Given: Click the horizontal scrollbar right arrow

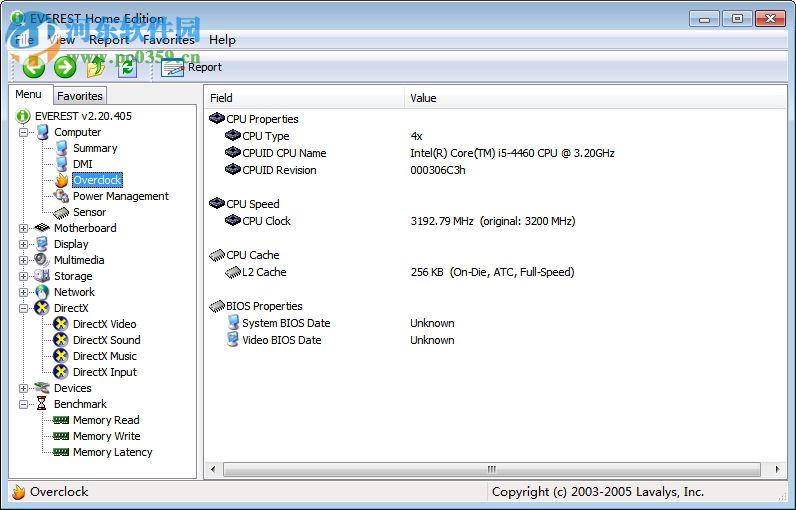Looking at the screenshot, I should click(777, 469).
